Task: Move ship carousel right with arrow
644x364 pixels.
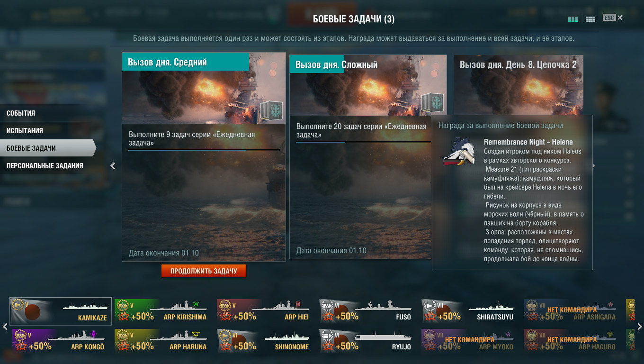Action: click(639, 327)
